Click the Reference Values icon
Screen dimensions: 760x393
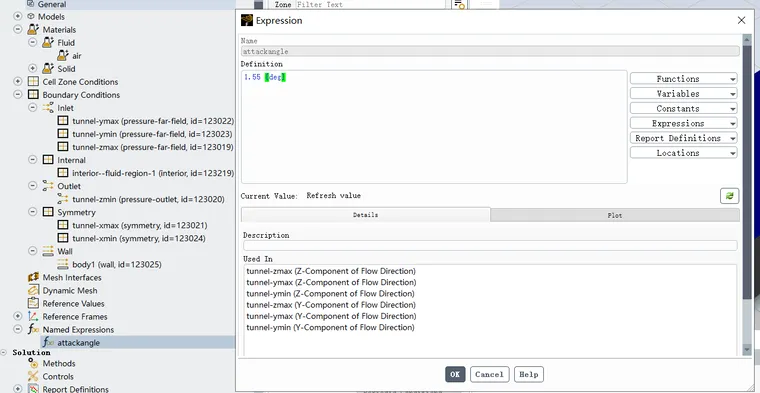(x=33, y=303)
